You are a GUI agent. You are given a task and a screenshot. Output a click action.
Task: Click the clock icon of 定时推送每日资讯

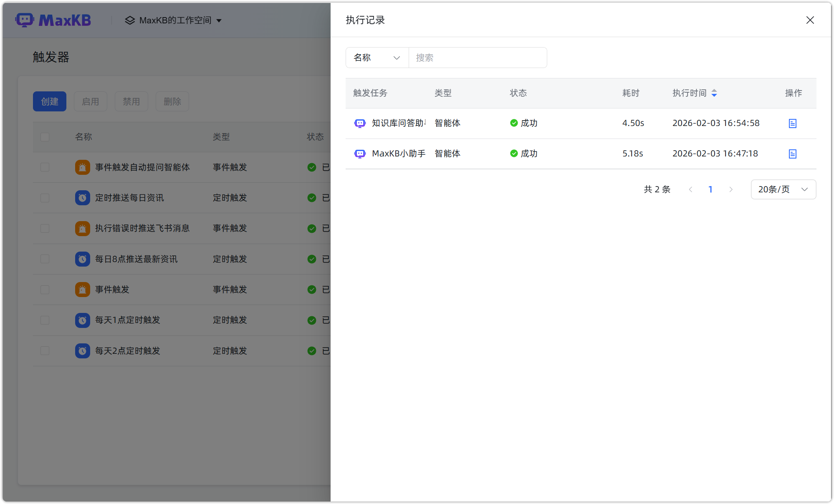[82, 198]
